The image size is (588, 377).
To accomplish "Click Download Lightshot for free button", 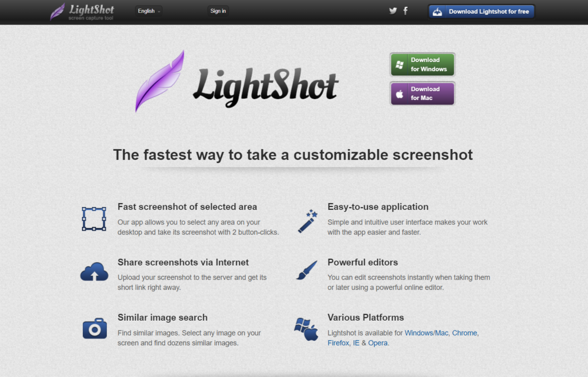I will (x=482, y=11).
